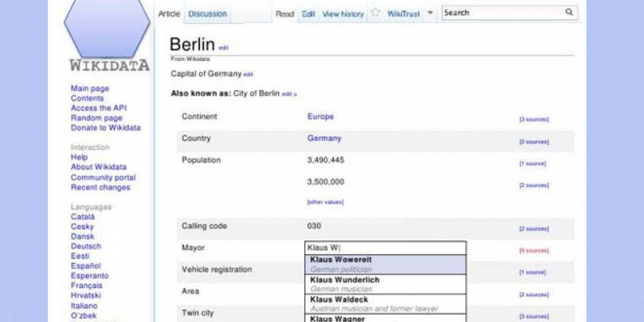644x322 pixels.
Task: Open the 2 sources link for Area
Action: point(534,295)
